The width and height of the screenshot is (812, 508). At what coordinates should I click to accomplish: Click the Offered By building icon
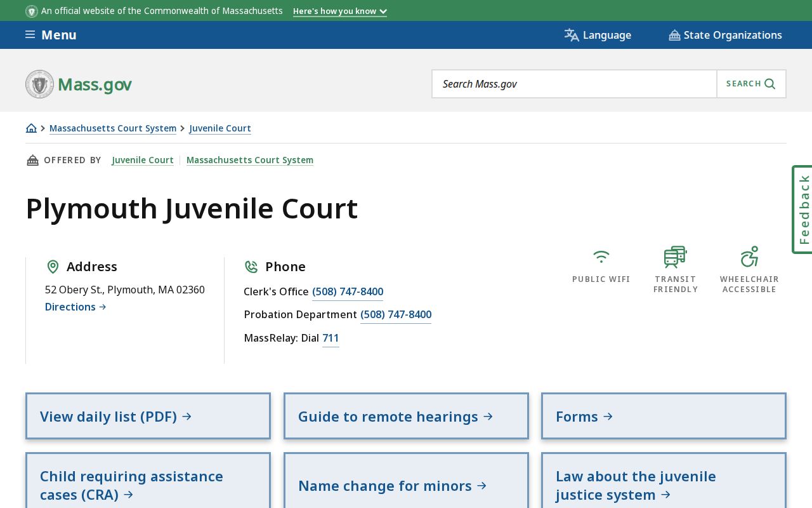32,160
